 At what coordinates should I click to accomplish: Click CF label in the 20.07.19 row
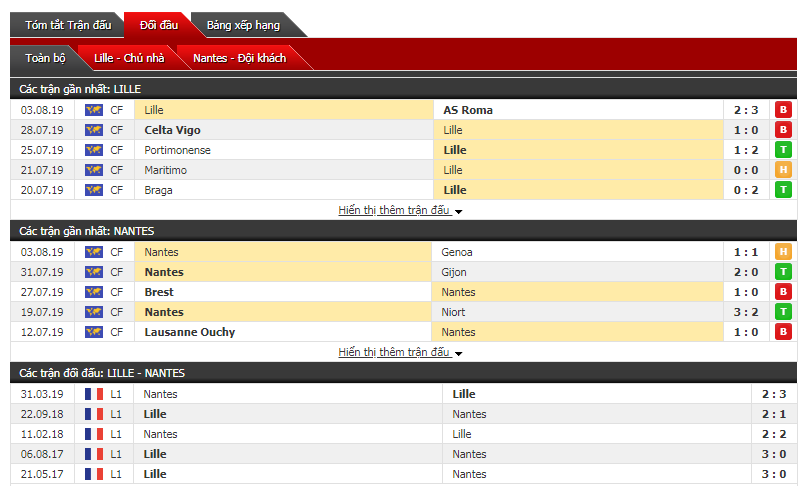116,190
